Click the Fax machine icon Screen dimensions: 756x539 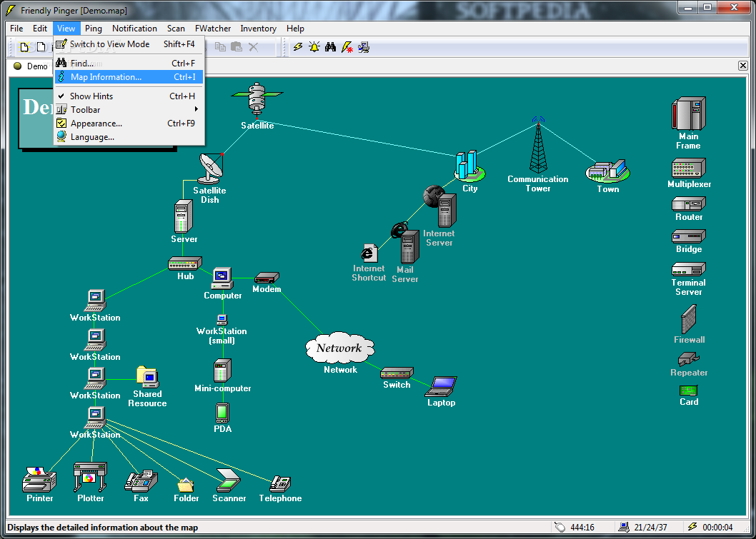click(141, 480)
